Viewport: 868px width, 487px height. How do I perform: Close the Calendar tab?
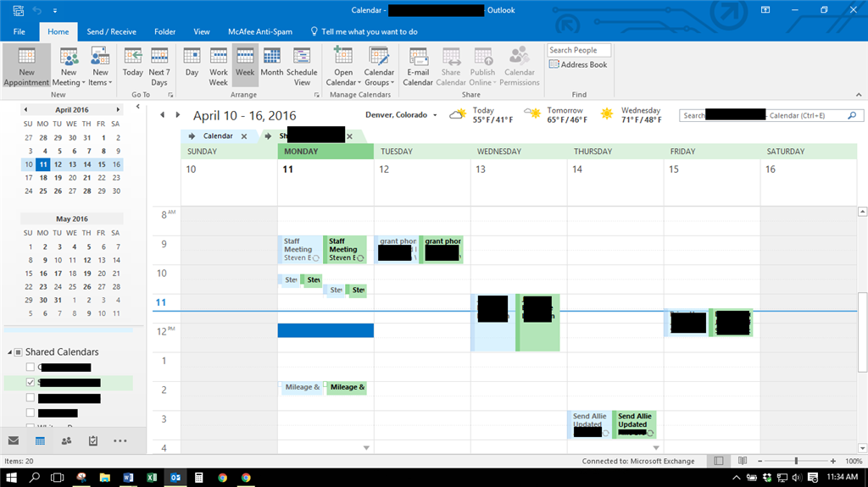pyautogui.click(x=244, y=136)
